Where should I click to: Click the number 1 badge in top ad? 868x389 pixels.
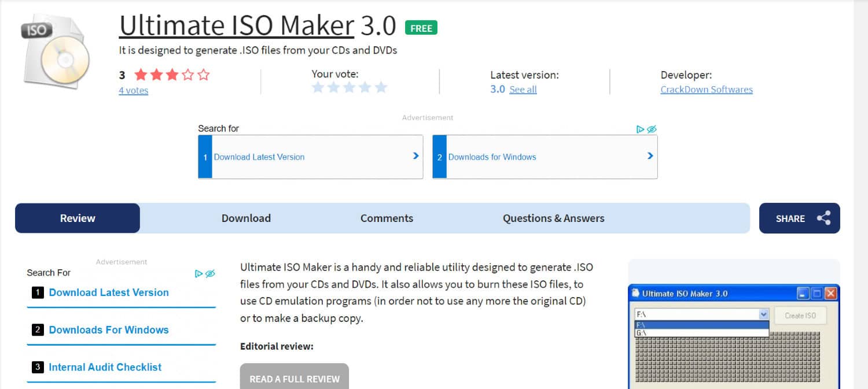(x=205, y=157)
